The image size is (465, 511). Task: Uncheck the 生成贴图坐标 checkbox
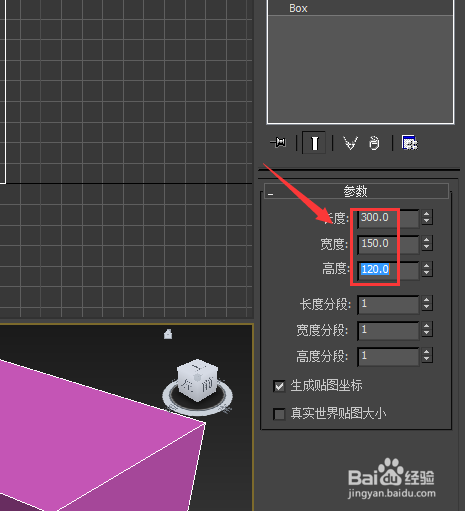pyautogui.click(x=279, y=386)
